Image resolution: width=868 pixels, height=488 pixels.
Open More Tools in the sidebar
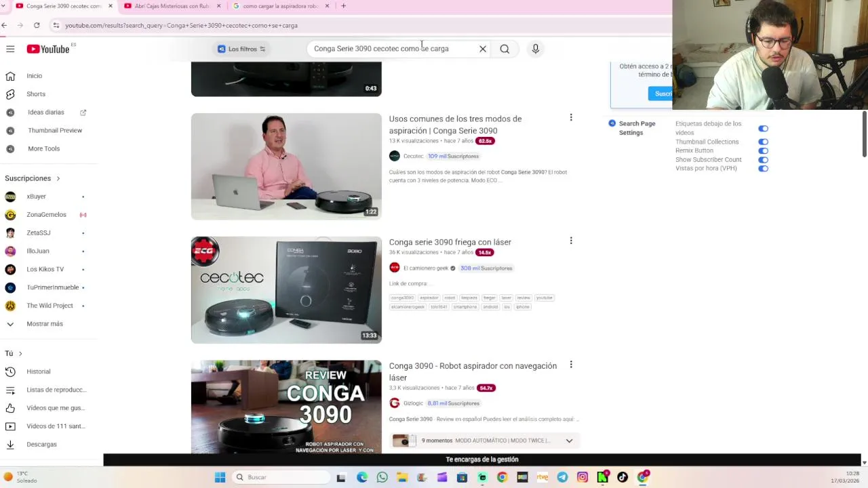click(43, 149)
